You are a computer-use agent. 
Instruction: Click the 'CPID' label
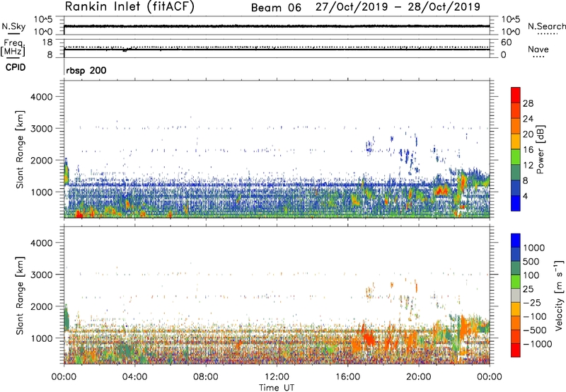[x=16, y=67]
